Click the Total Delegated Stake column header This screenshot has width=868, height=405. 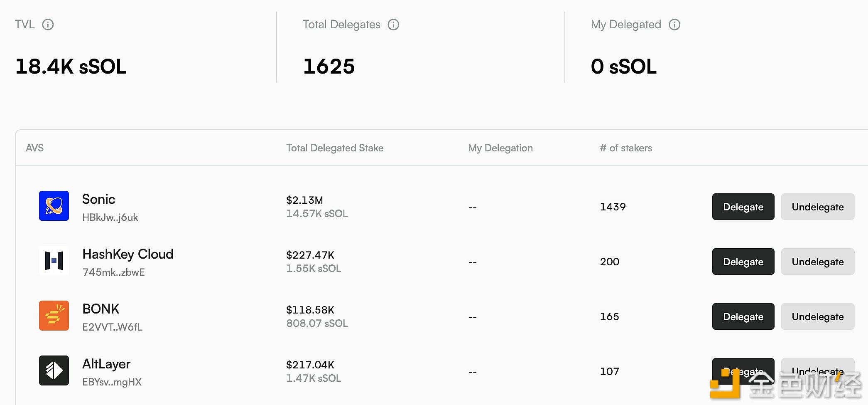(335, 148)
